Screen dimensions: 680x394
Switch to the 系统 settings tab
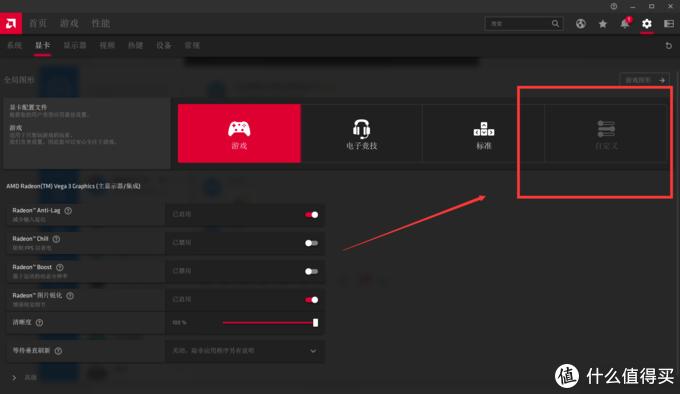pos(14,45)
